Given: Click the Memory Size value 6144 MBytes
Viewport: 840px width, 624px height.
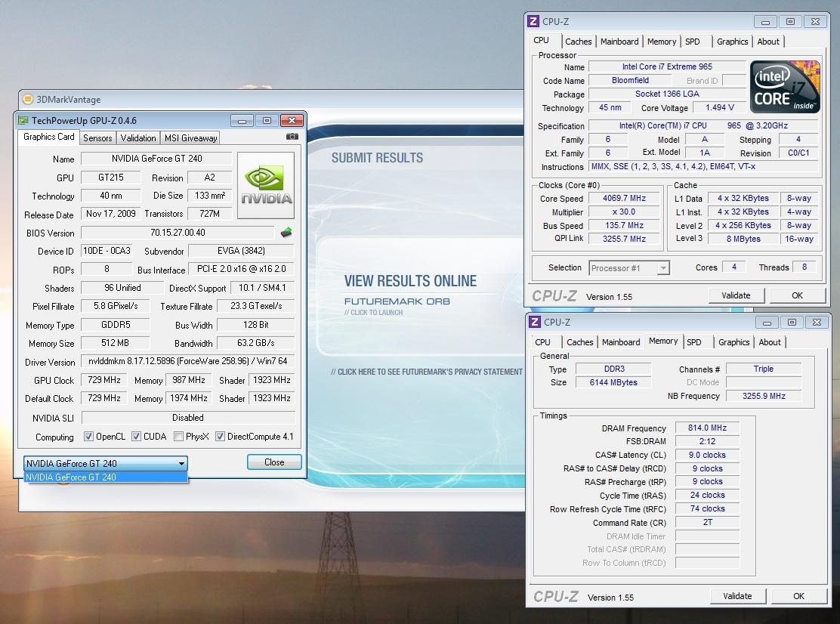Looking at the screenshot, I should point(613,382).
